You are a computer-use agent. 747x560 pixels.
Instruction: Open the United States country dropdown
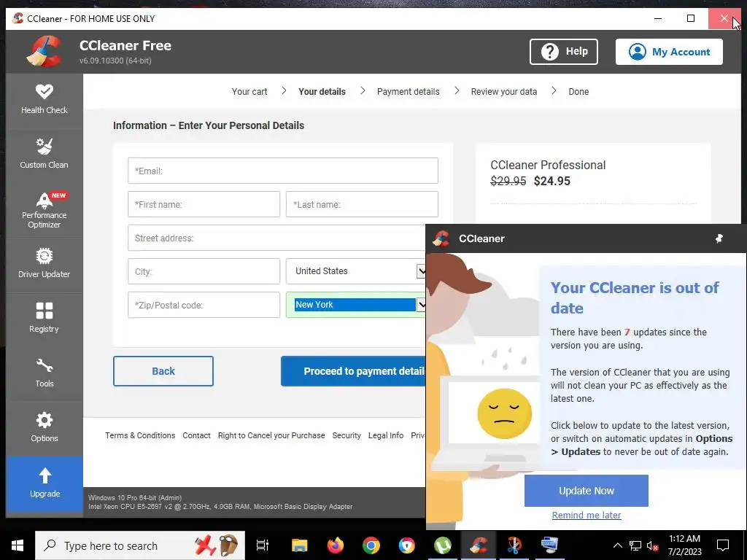tap(356, 271)
